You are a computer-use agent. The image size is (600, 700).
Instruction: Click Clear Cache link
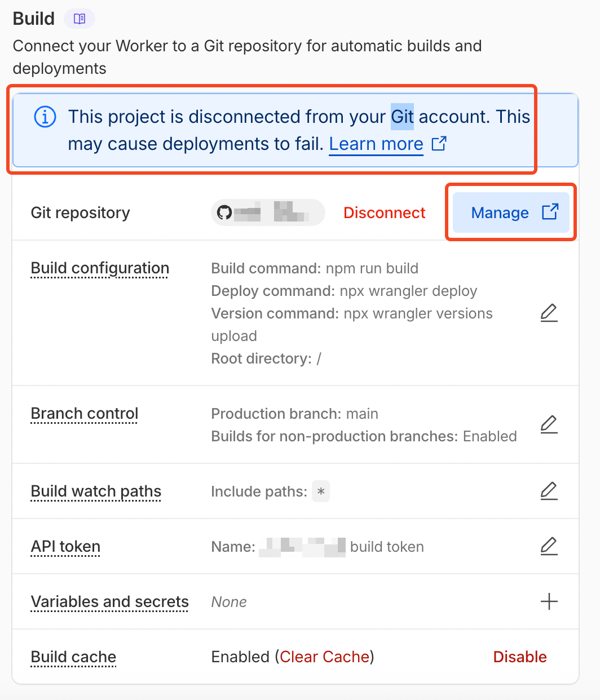(325, 657)
